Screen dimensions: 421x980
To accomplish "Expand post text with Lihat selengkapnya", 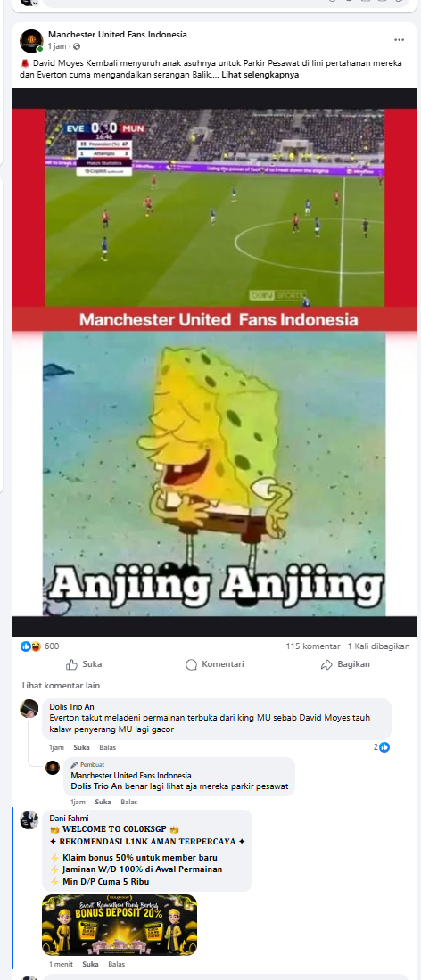I will coord(260,75).
